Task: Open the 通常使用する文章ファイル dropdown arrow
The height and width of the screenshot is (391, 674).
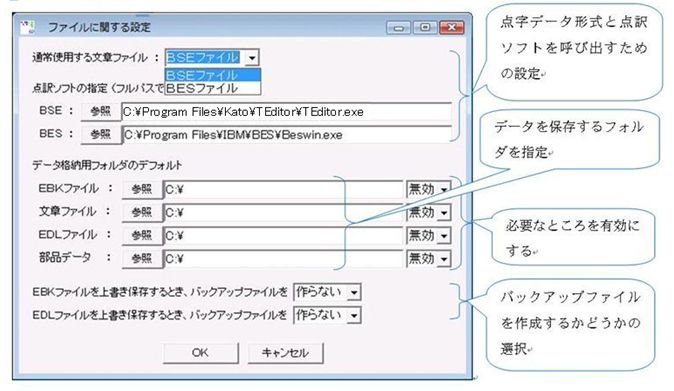Action: pos(252,58)
